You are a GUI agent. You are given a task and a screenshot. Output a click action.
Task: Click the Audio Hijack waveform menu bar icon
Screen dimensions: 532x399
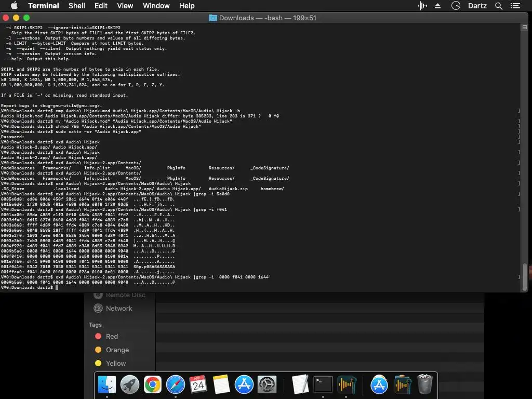[422, 6]
